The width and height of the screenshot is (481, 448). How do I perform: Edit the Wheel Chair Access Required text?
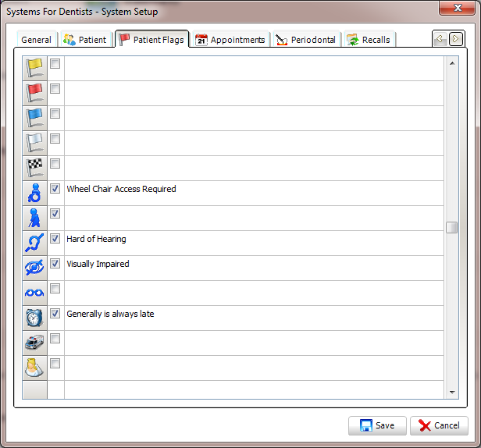click(254, 194)
